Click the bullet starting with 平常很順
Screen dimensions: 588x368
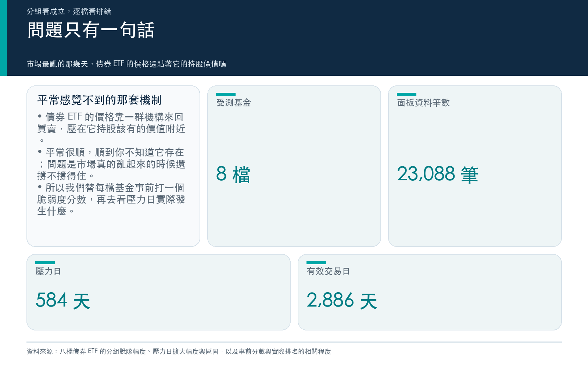(111, 164)
